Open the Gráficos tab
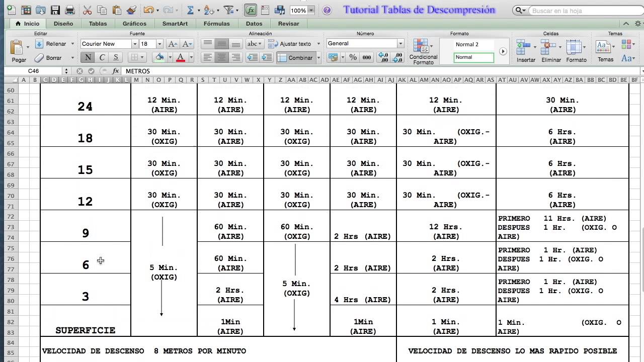This screenshot has width=644, height=362. tap(134, 24)
